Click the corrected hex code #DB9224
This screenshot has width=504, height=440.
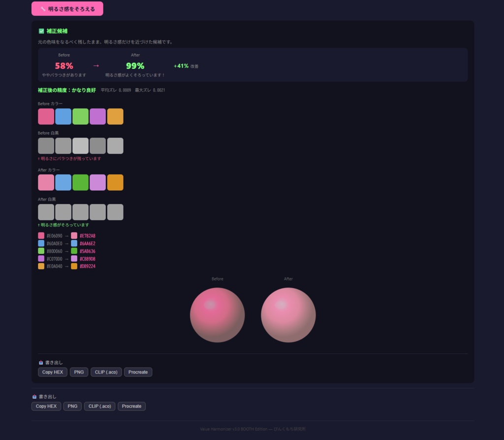pyautogui.click(x=88, y=266)
